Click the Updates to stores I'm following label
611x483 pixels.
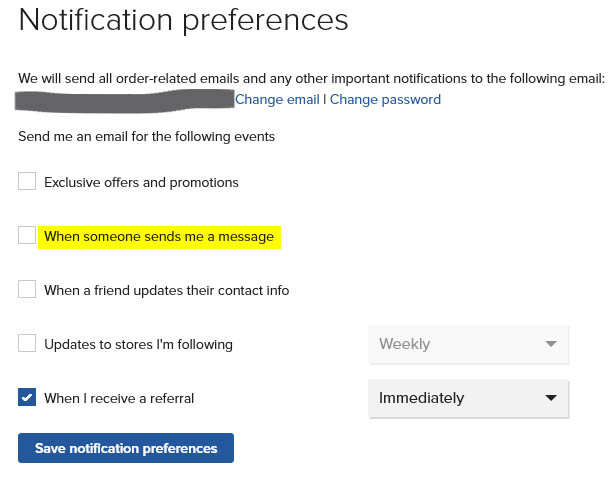[x=138, y=344]
